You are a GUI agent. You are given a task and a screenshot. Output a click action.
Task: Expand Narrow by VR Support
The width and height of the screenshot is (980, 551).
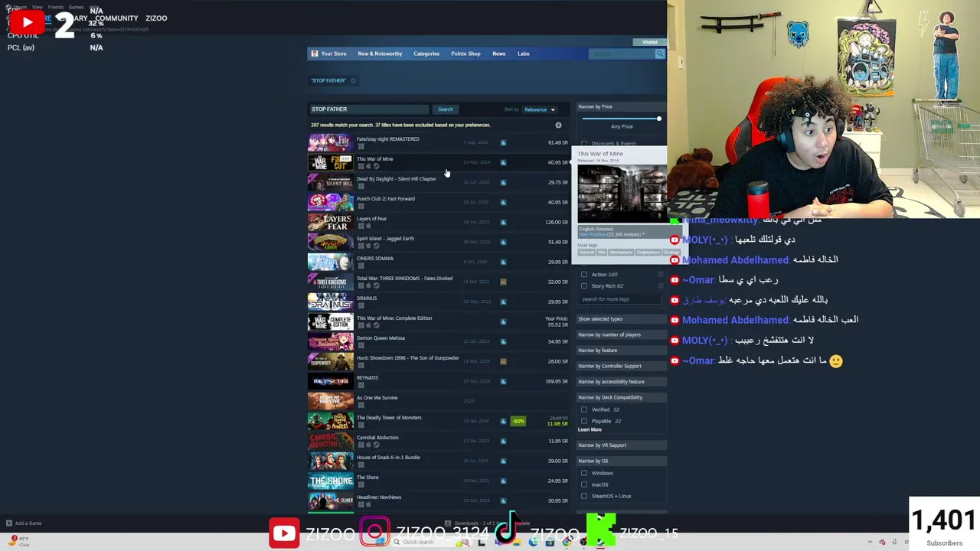(622, 445)
